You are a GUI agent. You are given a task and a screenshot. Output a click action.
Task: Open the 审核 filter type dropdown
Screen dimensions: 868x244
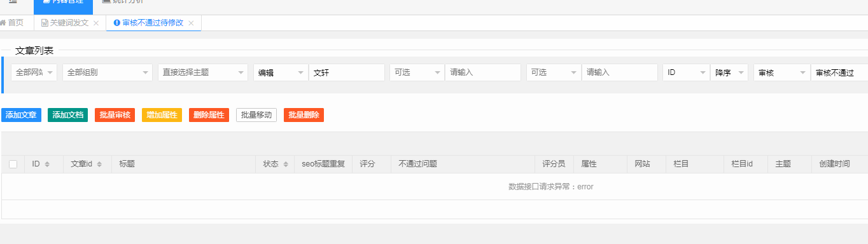click(x=782, y=72)
